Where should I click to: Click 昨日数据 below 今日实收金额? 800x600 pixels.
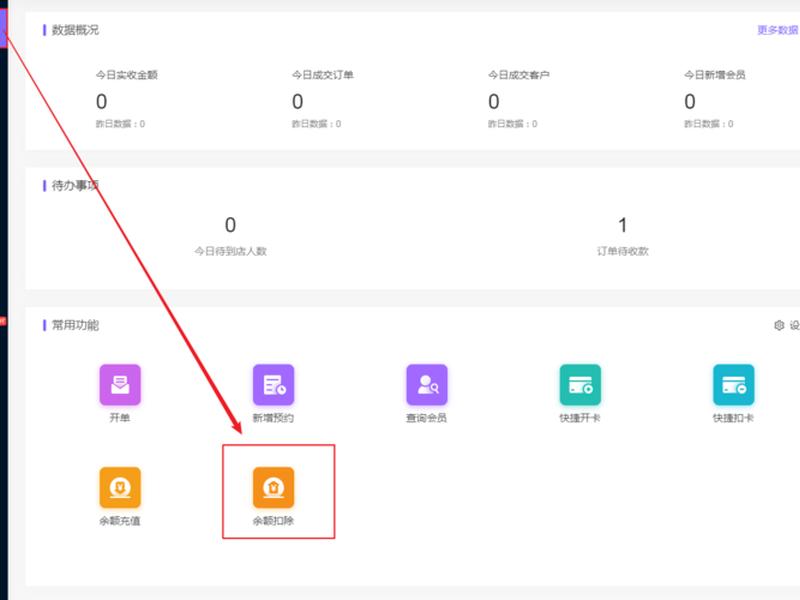[120, 124]
